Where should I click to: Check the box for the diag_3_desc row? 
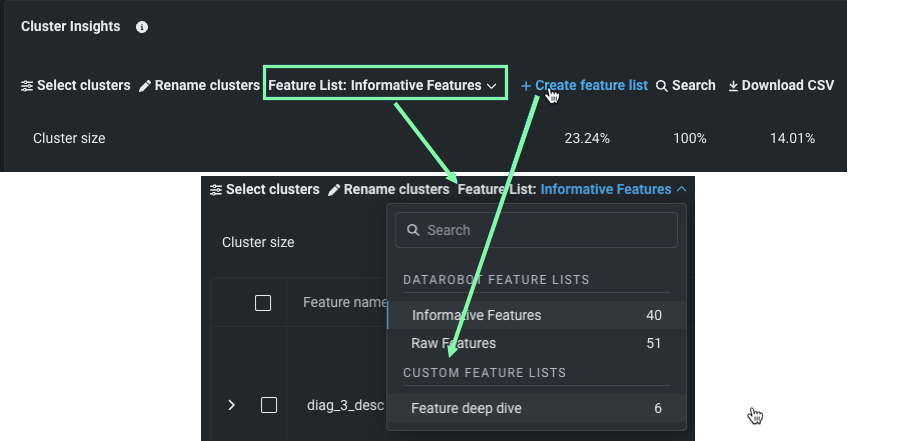pos(269,405)
